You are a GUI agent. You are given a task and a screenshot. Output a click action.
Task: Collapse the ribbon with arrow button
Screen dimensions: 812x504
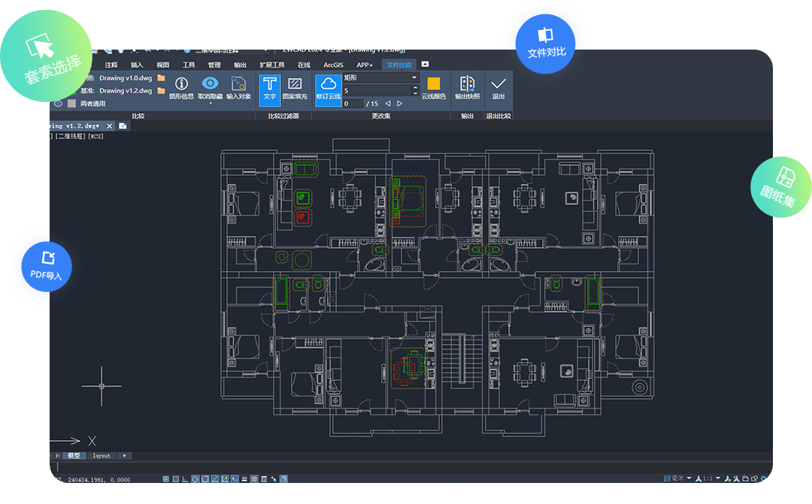425,64
